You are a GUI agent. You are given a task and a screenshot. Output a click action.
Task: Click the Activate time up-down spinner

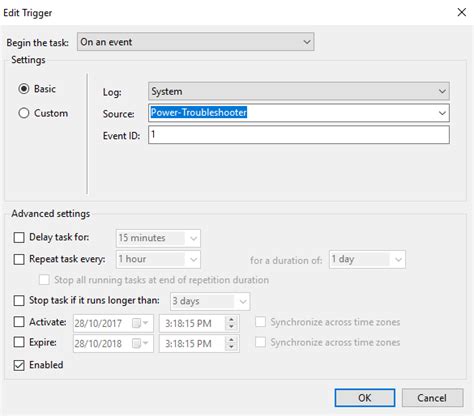pos(231,323)
